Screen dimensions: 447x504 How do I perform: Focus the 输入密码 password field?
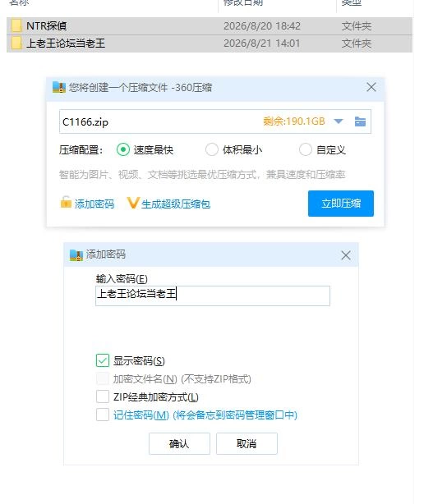pyautogui.click(x=213, y=296)
